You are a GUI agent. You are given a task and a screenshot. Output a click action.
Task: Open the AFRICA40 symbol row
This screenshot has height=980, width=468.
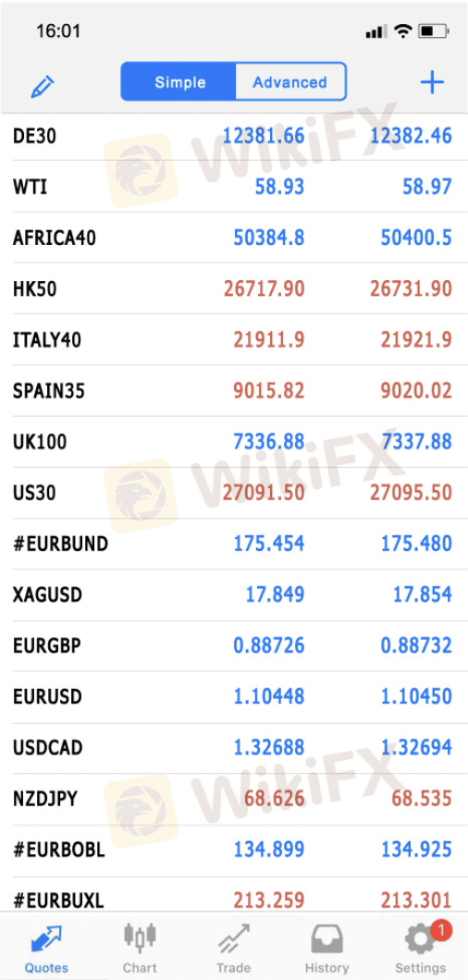coord(234,238)
